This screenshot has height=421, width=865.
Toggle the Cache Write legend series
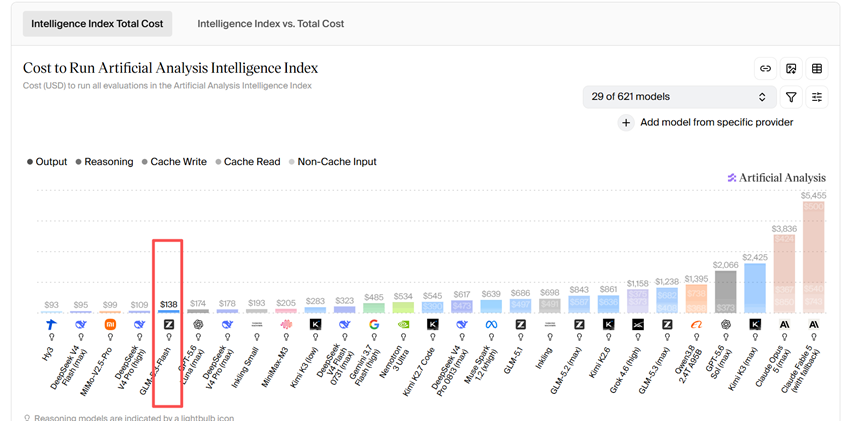click(174, 162)
